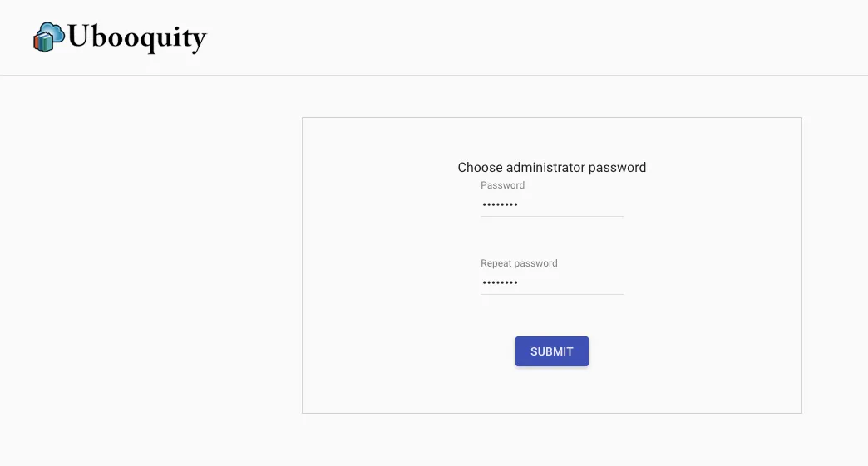The width and height of the screenshot is (868, 466).
Task: Click the Choose administrator password heading
Action: point(552,168)
